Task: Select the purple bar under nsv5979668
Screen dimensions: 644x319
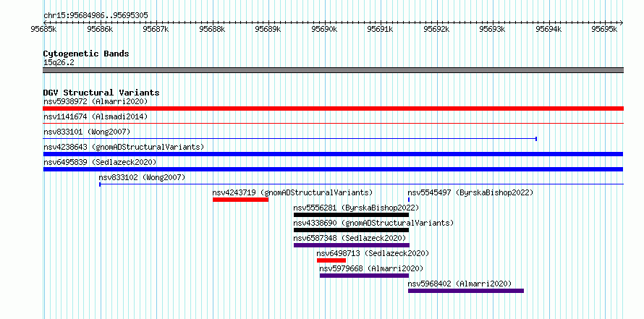Action: (364, 276)
